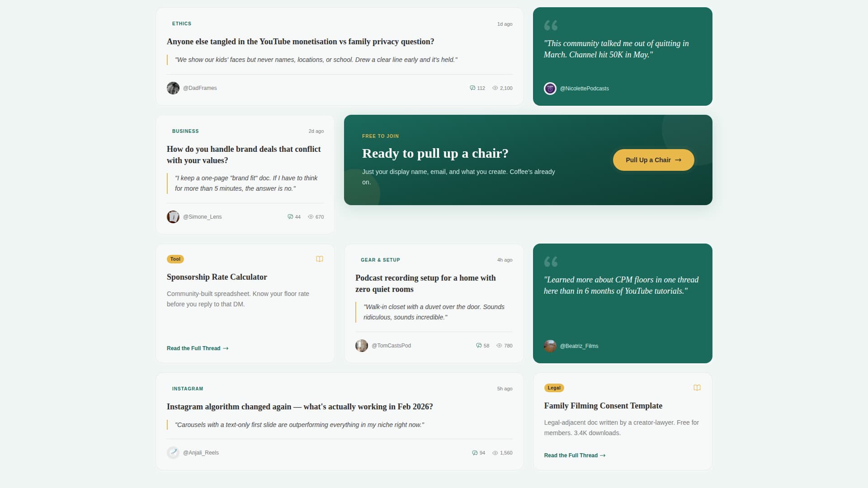Click the arrow next to Read the Full Thread calculator link
The width and height of the screenshot is (868, 488).
click(225, 348)
